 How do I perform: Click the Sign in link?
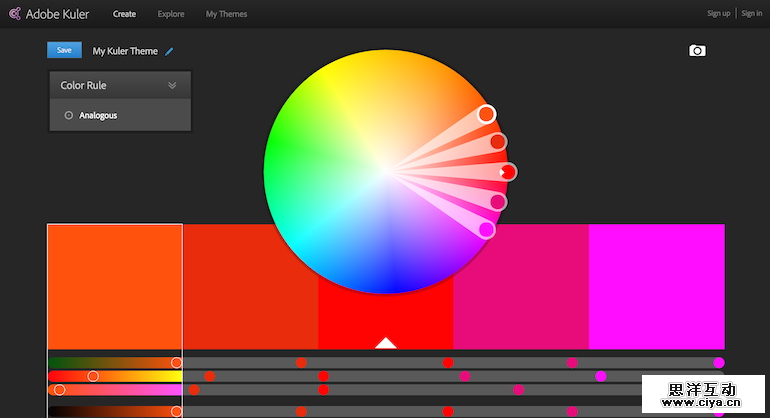coord(751,14)
